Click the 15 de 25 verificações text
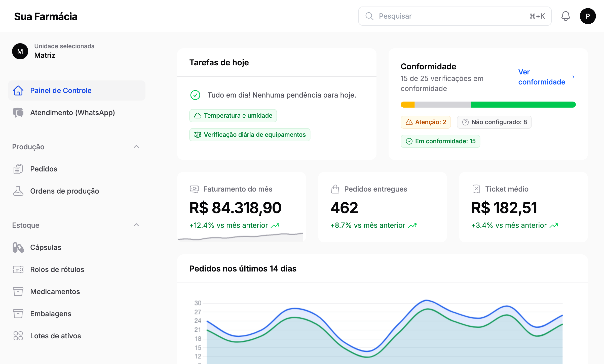 pos(442,83)
